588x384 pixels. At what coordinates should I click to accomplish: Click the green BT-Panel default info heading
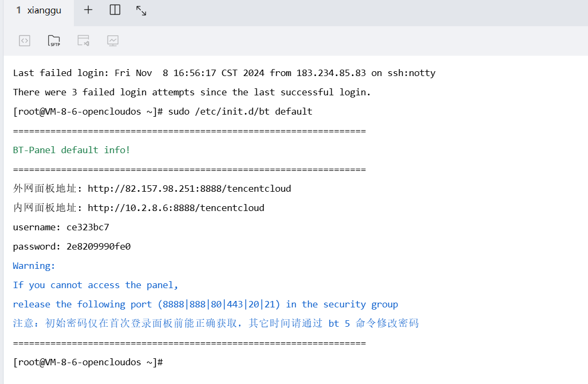click(x=72, y=150)
